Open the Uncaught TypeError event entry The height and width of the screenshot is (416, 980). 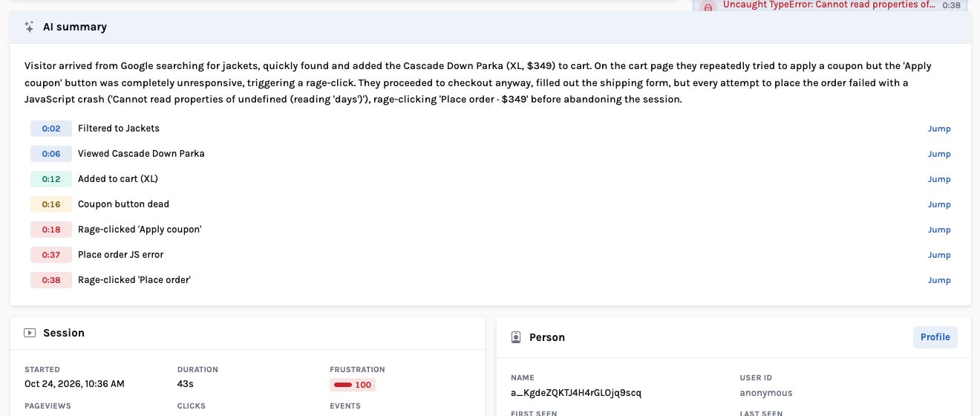point(832,5)
